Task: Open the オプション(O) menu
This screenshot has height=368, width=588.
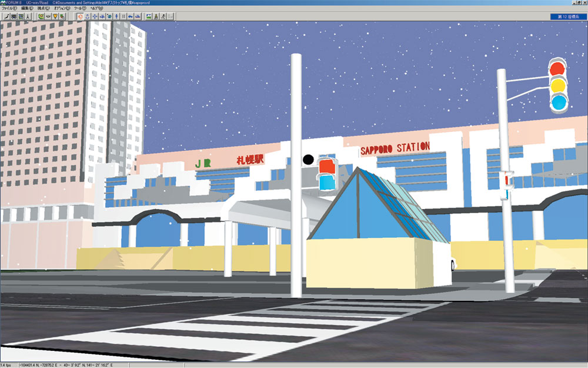Action: pos(62,8)
